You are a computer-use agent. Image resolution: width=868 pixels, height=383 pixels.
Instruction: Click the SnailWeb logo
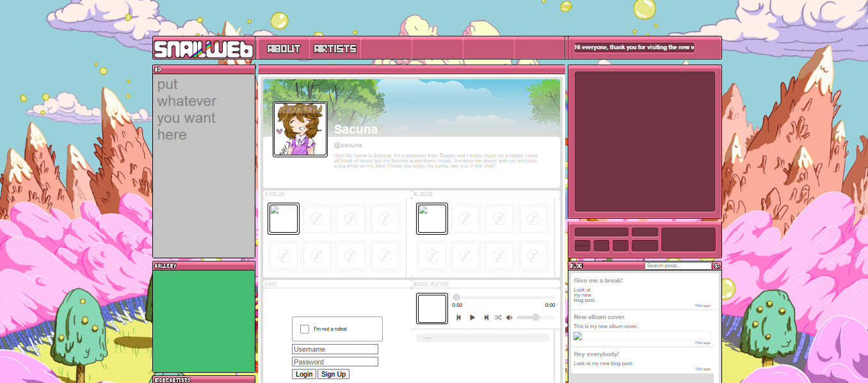(204, 49)
